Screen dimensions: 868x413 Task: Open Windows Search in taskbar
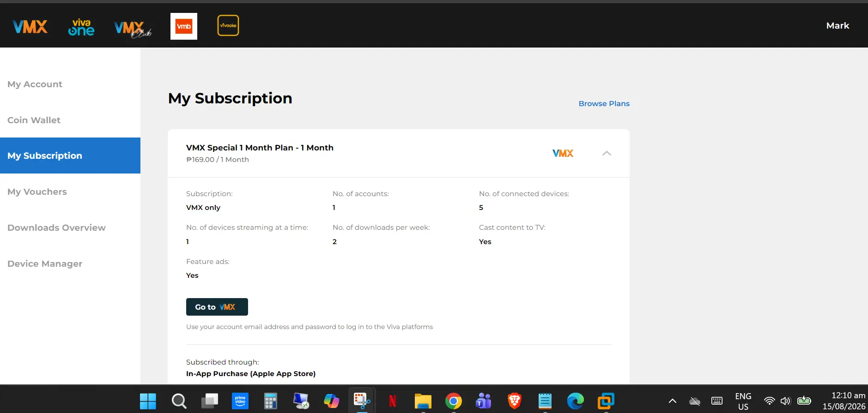179,401
